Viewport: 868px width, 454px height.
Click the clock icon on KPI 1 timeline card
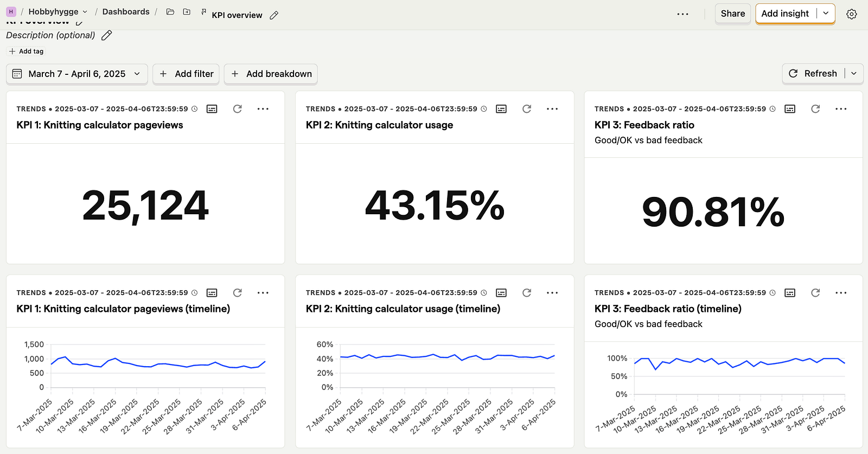pos(195,293)
